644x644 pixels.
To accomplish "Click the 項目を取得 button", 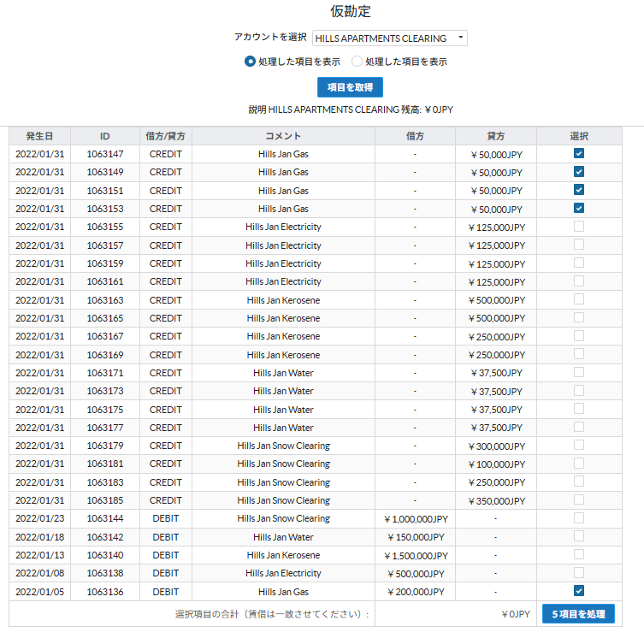I will pyautogui.click(x=350, y=87).
